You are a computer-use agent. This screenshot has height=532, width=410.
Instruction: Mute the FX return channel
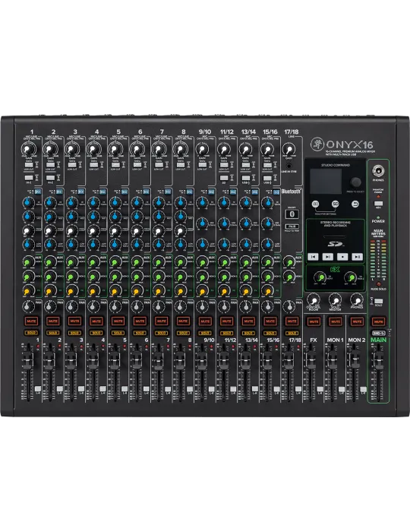[314, 321]
